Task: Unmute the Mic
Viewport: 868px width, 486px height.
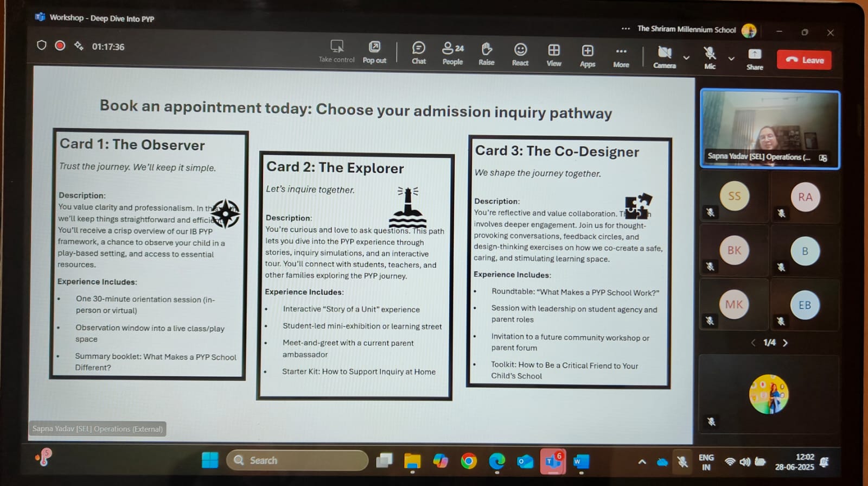Action: click(x=710, y=58)
